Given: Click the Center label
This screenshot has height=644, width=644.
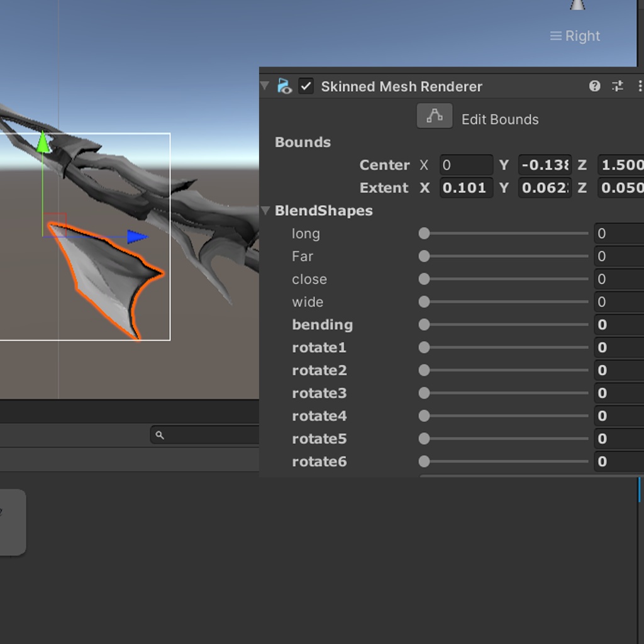Looking at the screenshot, I should (384, 165).
